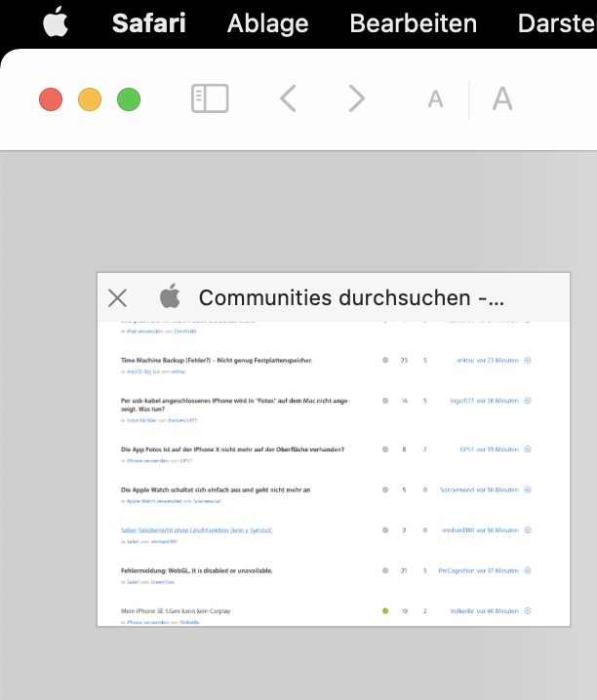
Task: Open the Safari menu
Action: point(148,23)
